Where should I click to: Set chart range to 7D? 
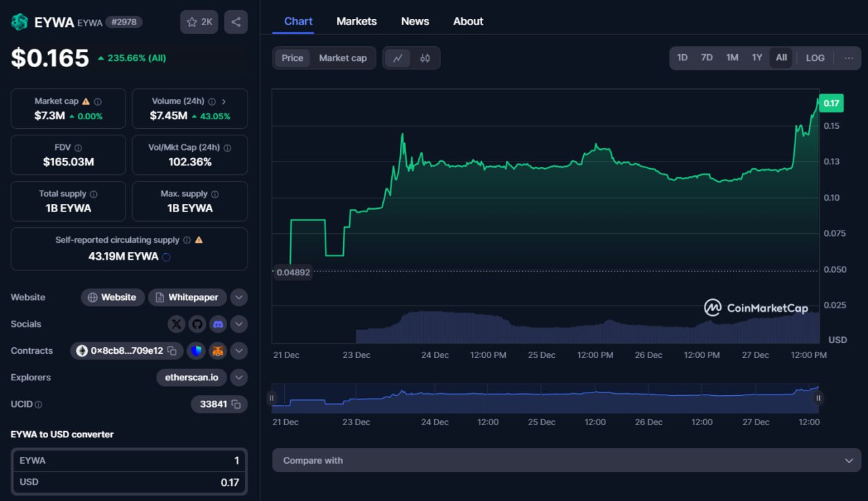pos(707,58)
